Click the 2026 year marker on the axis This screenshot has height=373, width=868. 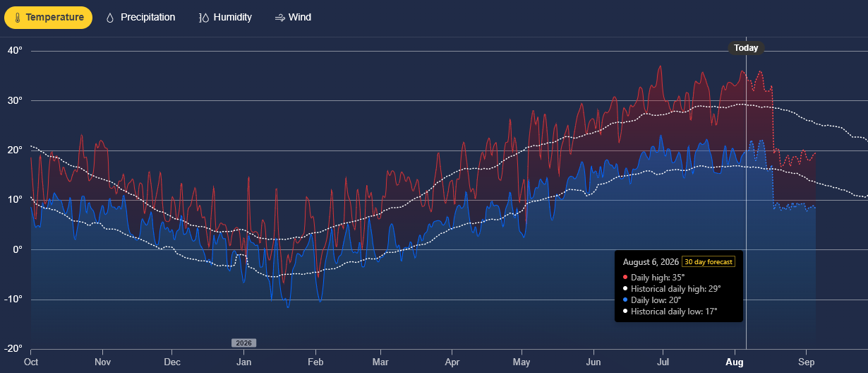click(243, 343)
